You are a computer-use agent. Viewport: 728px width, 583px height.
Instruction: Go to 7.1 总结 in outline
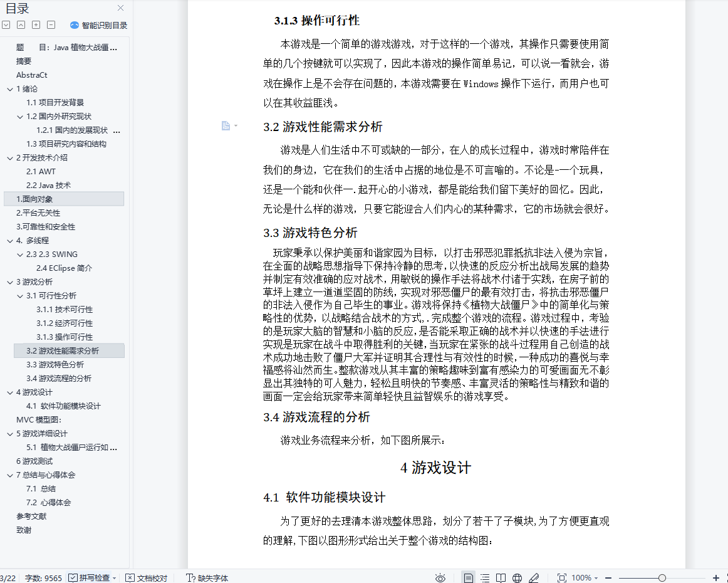coord(41,489)
